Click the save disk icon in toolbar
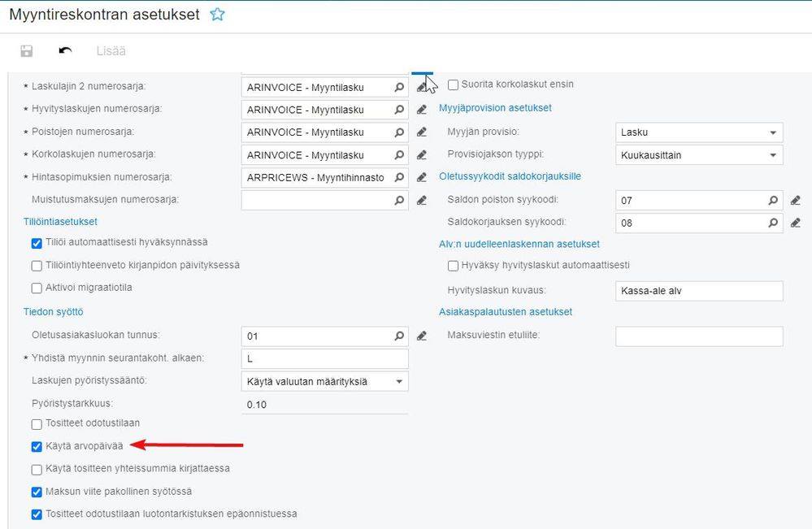The image size is (812, 529). coord(27,51)
